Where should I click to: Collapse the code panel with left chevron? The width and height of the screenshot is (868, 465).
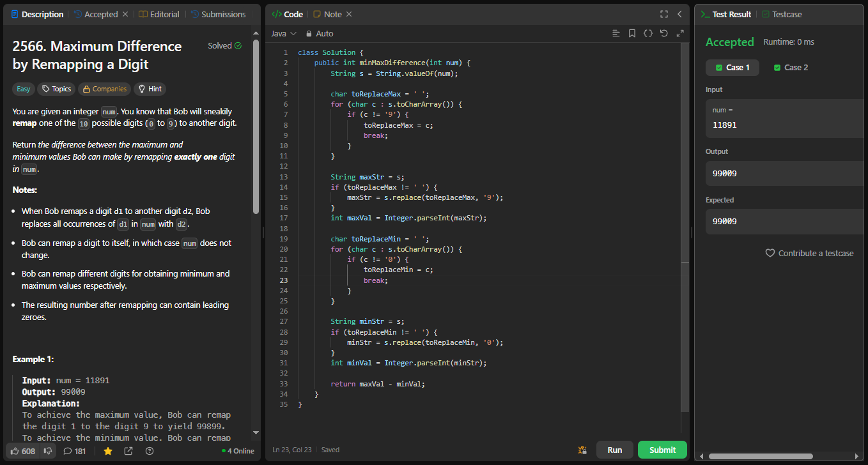tap(679, 14)
